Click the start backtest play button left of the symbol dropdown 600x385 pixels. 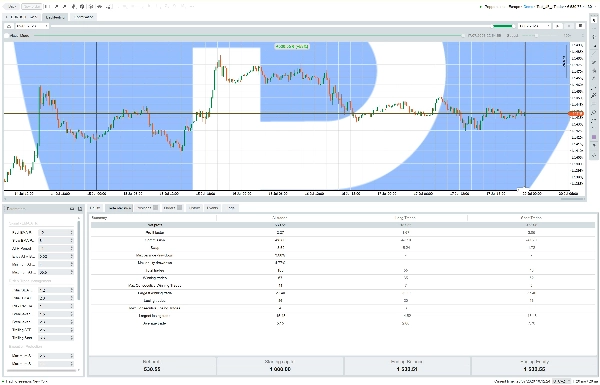pos(9,26)
